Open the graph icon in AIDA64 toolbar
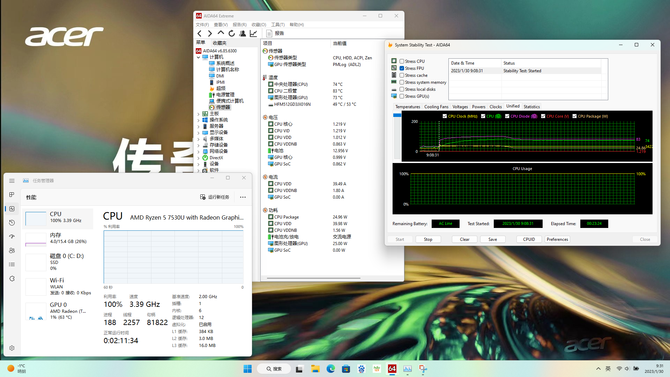This screenshot has height=377, width=670. tap(253, 33)
